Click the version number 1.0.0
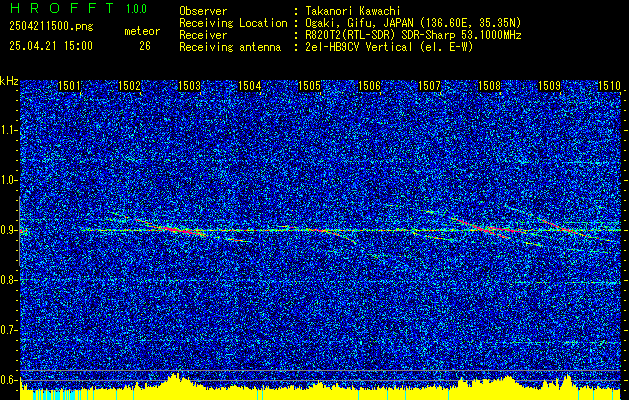The height and width of the screenshot is (400, 629). click(x=136, y=9)
